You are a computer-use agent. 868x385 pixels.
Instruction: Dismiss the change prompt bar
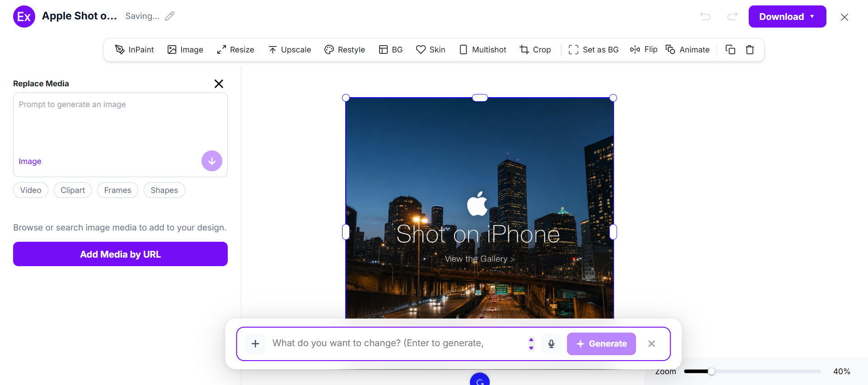[x=652, y=344]
